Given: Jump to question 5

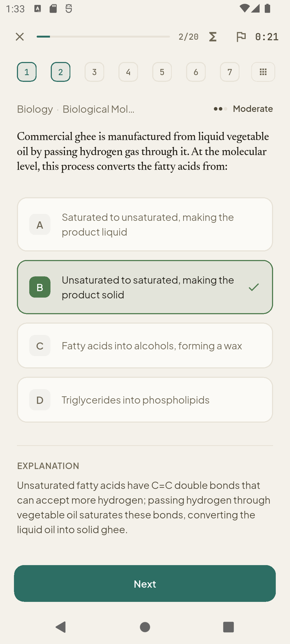Looking at the screenshot, I should [x=162, y=72].
